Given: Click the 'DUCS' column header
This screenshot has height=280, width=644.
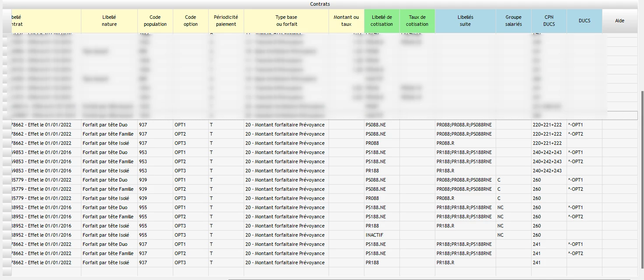Looking at the screenshot, I should tap(584, 21).
